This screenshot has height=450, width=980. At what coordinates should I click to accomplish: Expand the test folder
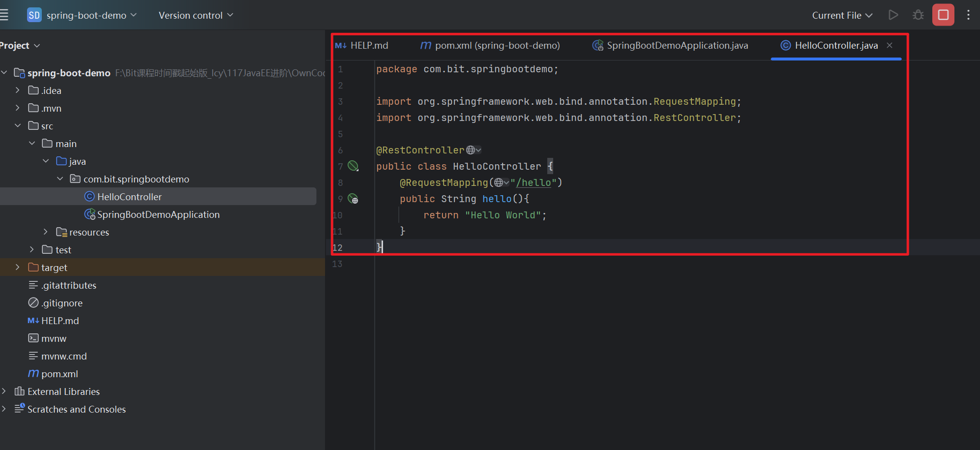click(32, 250)
